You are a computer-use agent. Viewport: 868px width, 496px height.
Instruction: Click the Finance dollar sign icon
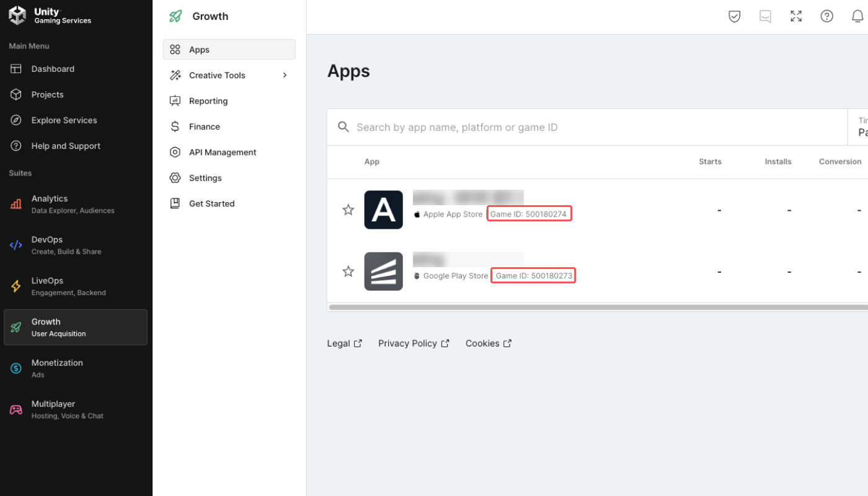click(175, 126)
